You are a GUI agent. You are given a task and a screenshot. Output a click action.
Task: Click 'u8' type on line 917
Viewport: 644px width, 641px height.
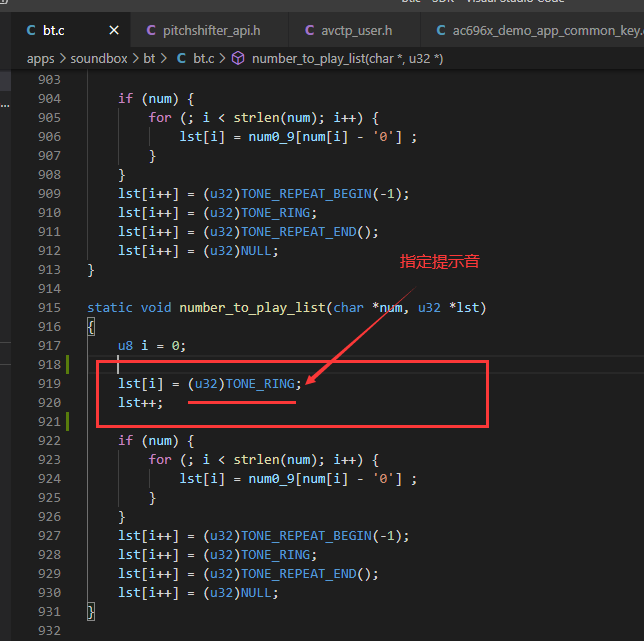(126, 346)
